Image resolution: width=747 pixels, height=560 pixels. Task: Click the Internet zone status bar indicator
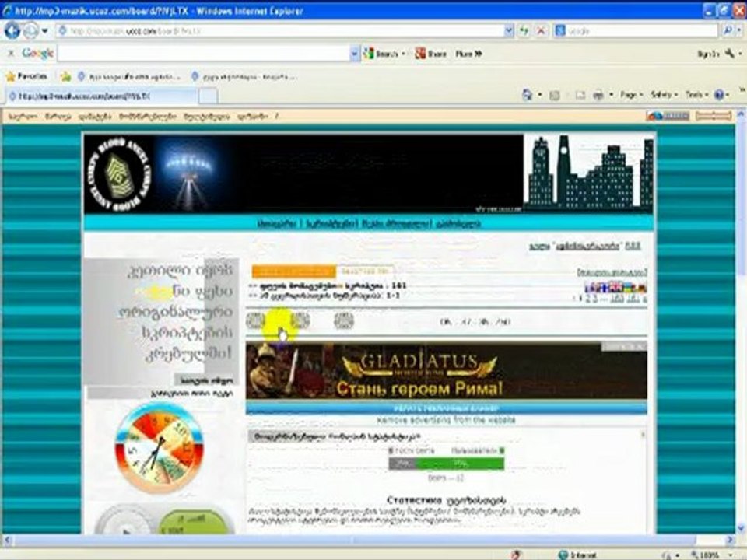point(577,555)
